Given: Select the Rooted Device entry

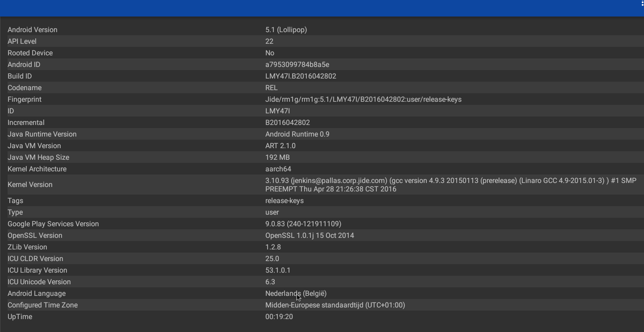Looking at the screenshot, I should pos(30,53).
